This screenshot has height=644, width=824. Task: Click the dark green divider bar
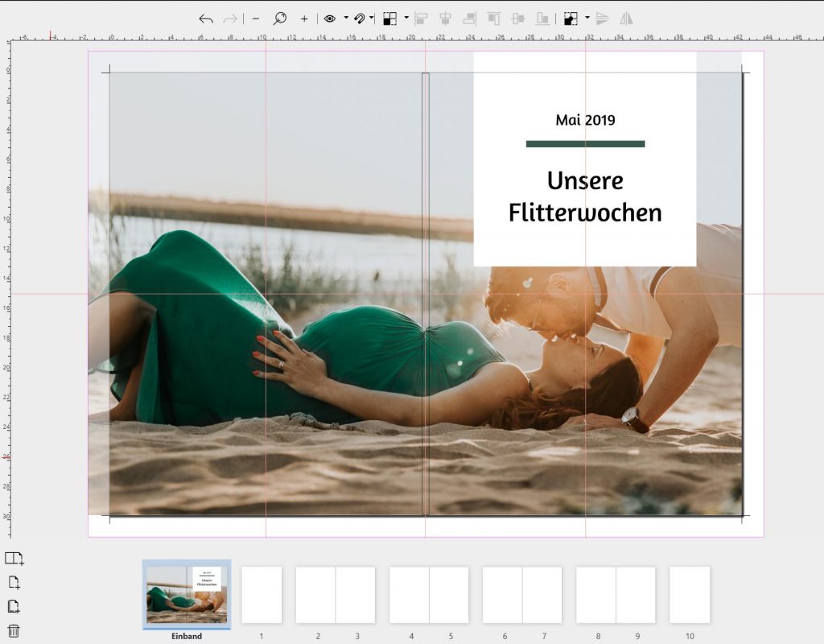585,144
